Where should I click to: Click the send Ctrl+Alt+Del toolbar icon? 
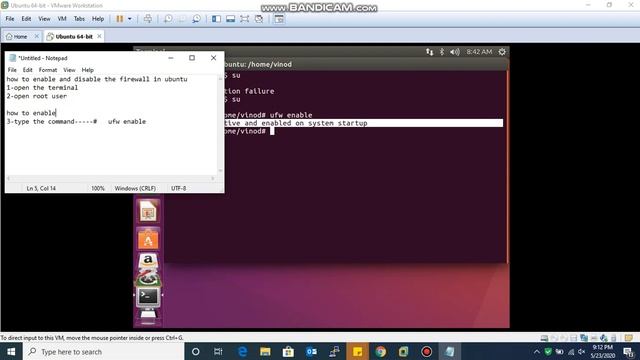[x=148, y=19]
